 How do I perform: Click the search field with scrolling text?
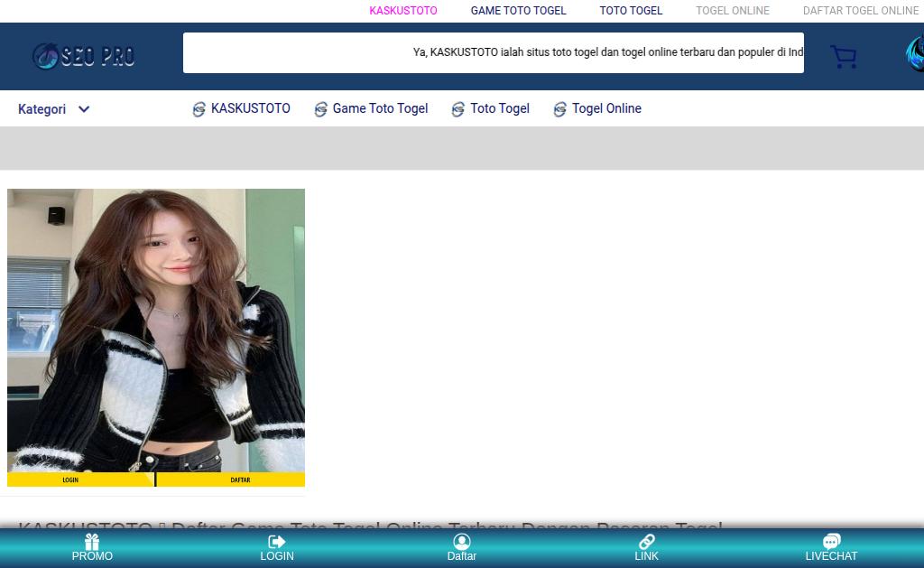click(494, 52)
